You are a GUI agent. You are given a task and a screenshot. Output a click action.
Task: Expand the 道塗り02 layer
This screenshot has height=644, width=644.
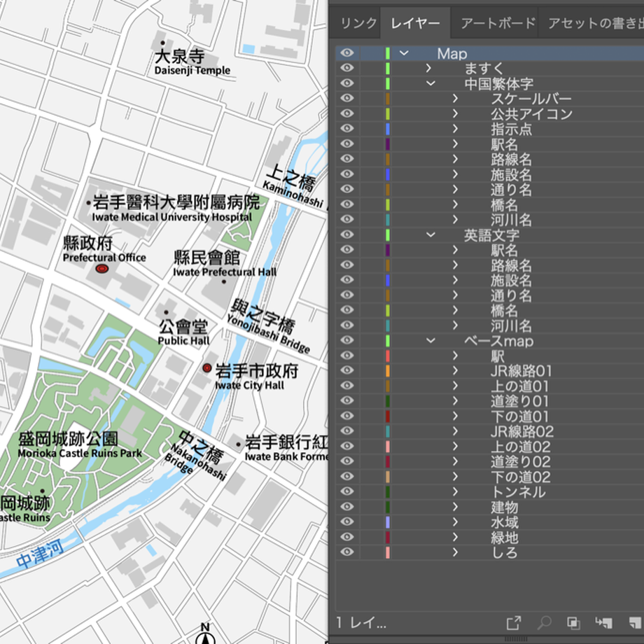point(455,461)
